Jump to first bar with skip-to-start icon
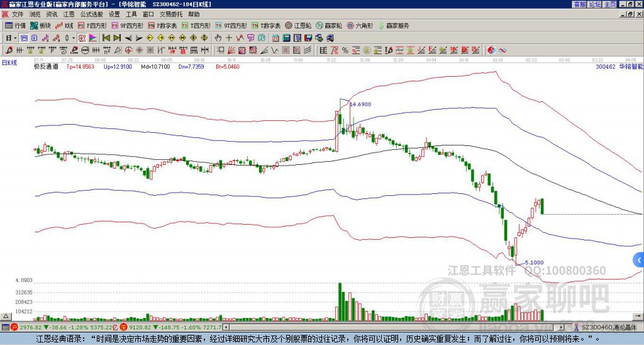 tap(106, 38)
